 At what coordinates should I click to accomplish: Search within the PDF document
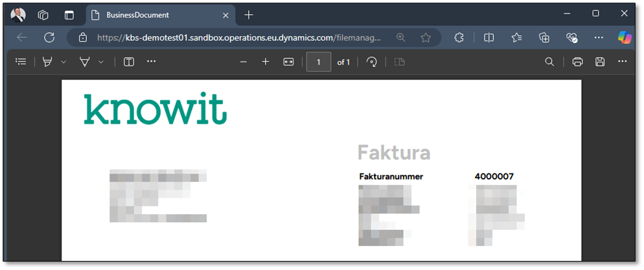(549, 62)
